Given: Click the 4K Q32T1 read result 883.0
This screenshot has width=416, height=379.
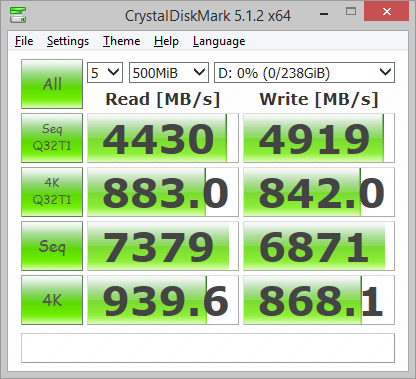Looking at the screenshot, I should pyautogui.click(x=163, y=192).
